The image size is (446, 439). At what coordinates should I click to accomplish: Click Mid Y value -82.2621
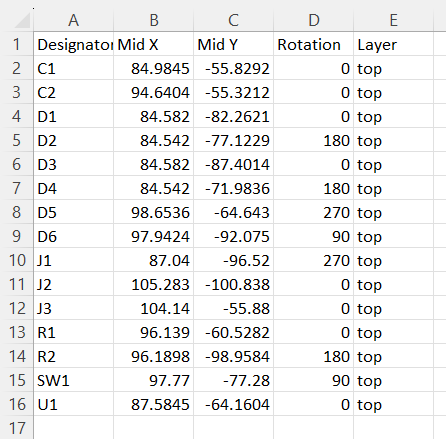[x=234, y=116]
